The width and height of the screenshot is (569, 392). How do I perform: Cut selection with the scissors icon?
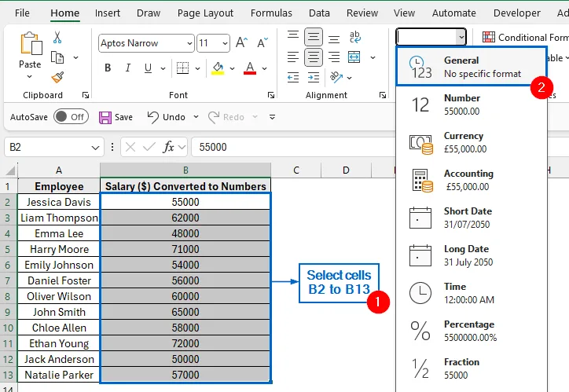[x=57, y=38]
